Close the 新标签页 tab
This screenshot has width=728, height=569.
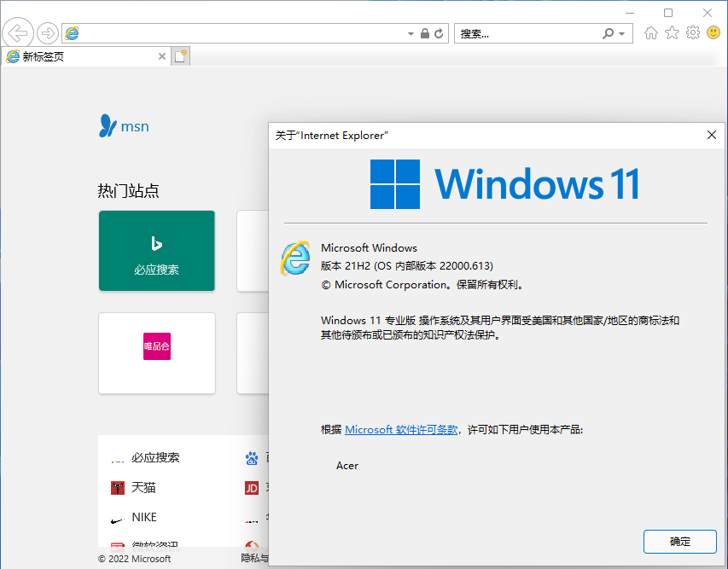[162, 56]
